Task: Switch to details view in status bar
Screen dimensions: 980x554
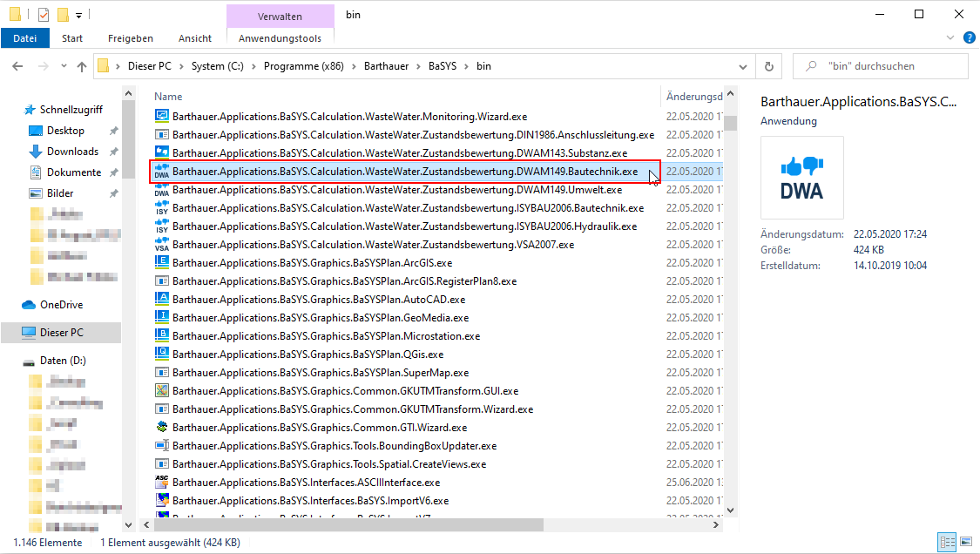Action: pos(947,543)
